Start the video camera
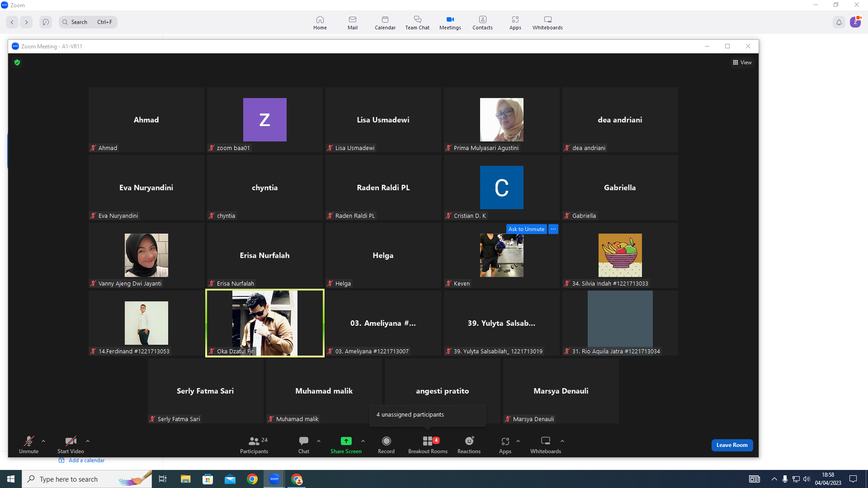 coord(71,445)
